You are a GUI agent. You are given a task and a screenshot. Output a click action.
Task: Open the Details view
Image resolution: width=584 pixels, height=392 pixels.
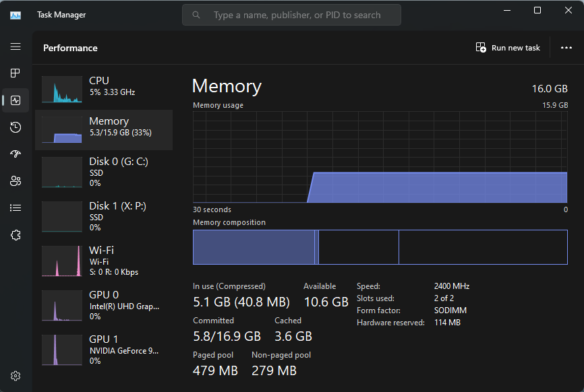click(x=16, y=208)
